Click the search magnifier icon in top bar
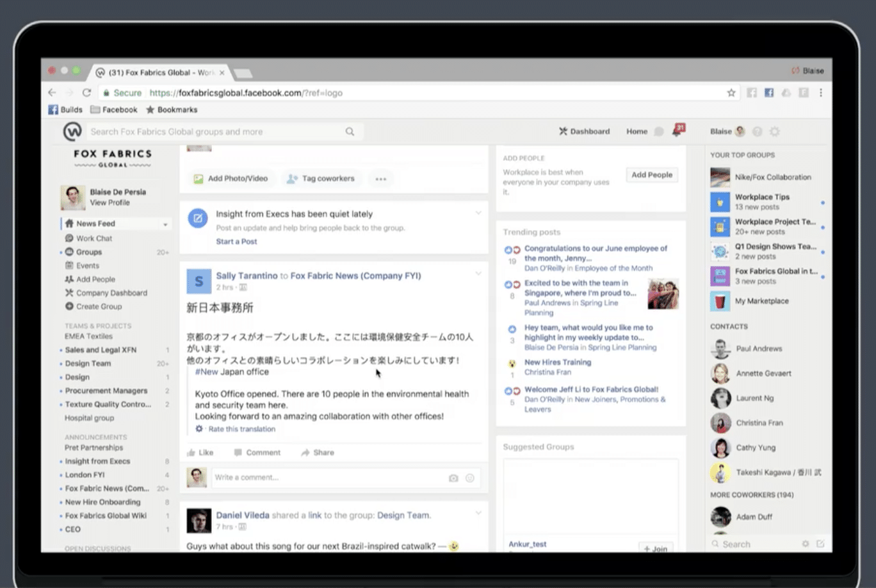The image size is (876, 588). point(350,131)
